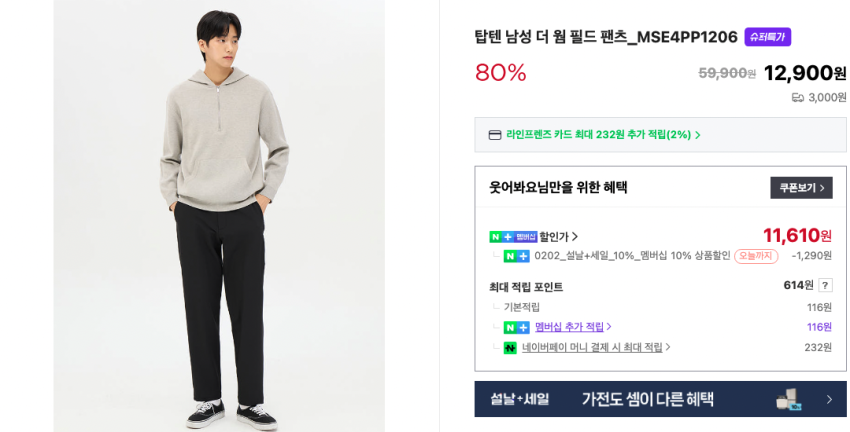
Task: Click the 오늘까지 badge
Action: pos(756,256)
